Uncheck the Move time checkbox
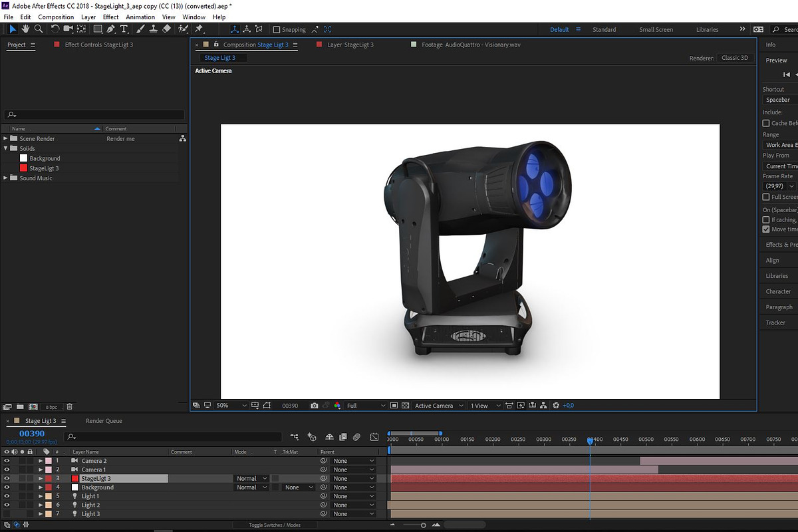798x532 pixels. [x=766, y=229]
